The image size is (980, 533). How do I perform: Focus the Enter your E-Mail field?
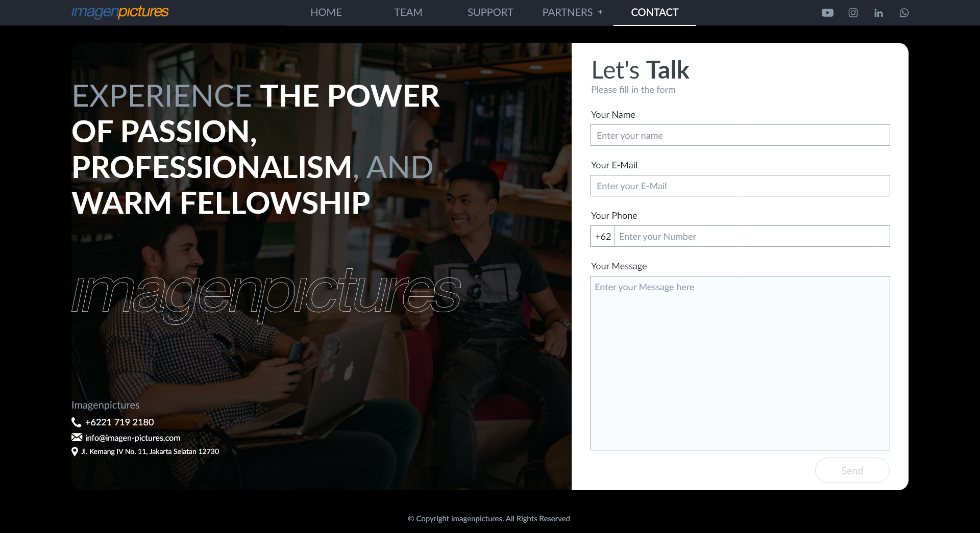740,186
